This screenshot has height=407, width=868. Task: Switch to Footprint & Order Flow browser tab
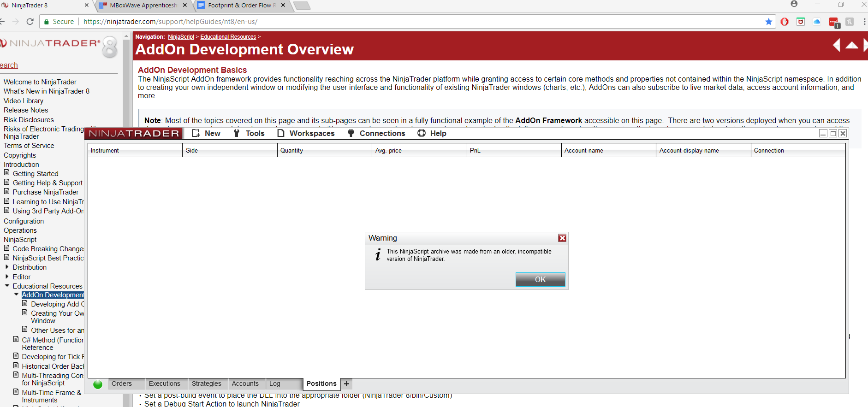242,5
